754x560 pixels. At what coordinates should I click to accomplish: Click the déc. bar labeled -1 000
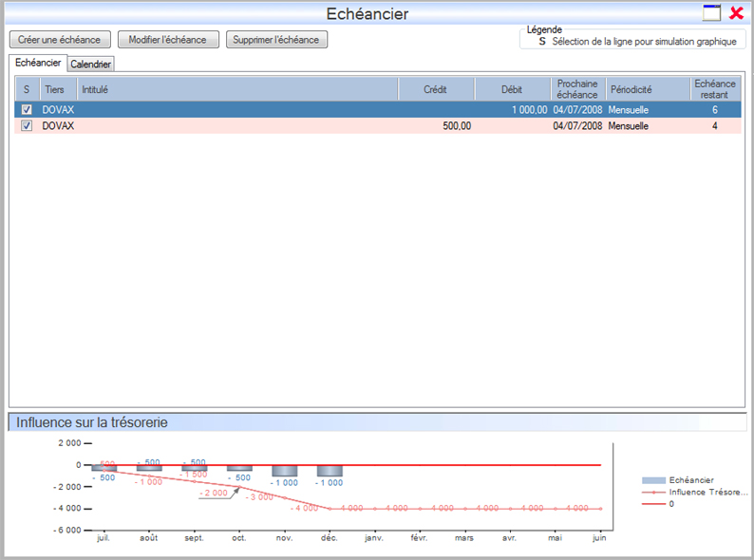(330, 471)
